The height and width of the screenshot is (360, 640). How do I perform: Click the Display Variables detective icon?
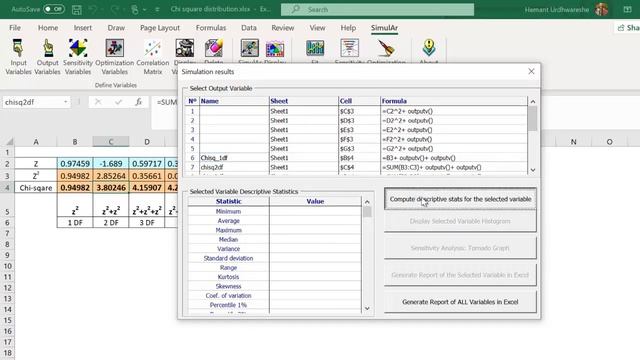184,48
